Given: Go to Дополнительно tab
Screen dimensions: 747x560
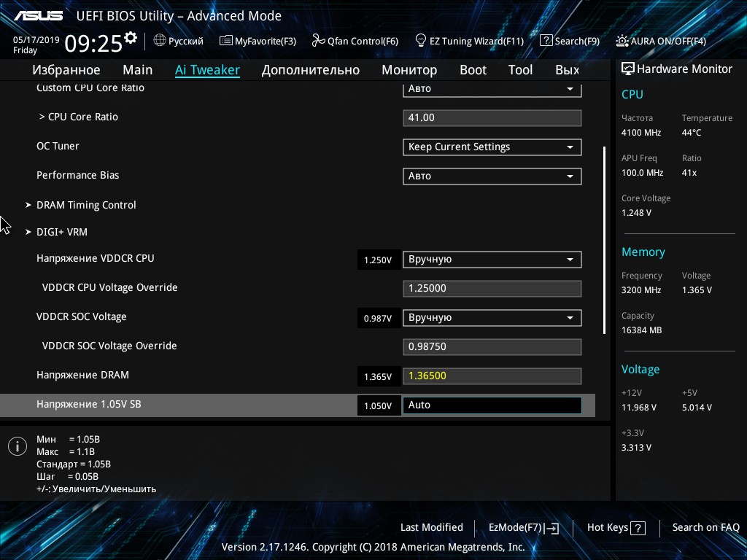Looking at the screenshot, I should [311, 70].
